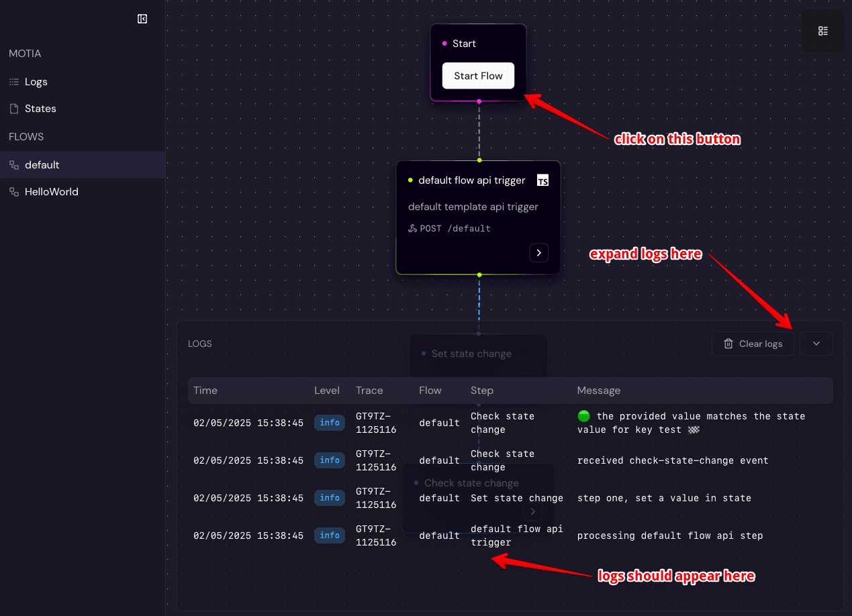Click the LOGS panel heading

tap(200, 344)
